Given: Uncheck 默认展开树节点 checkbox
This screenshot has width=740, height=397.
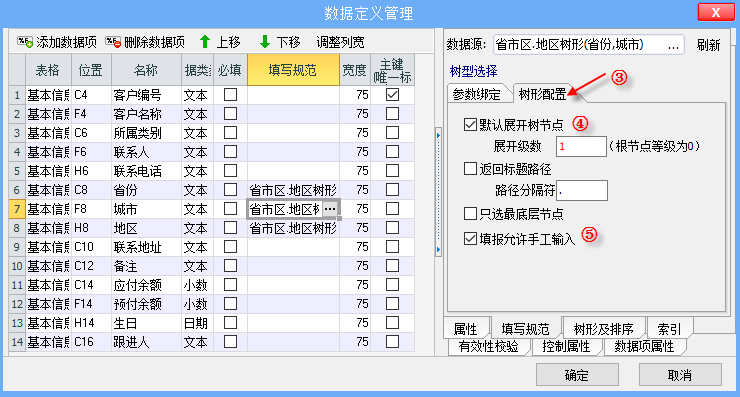Looking at the screenshot, I should point(470,125).
